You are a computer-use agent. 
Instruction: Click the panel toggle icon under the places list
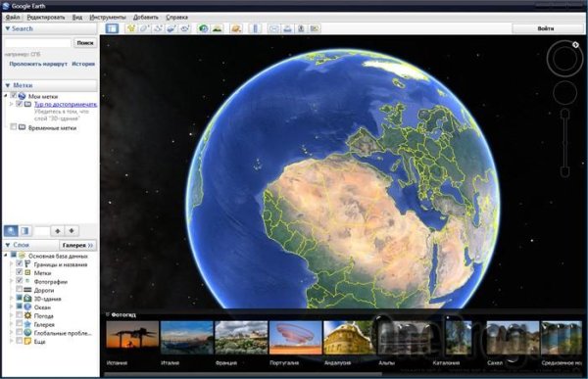[x=24, y=230]
